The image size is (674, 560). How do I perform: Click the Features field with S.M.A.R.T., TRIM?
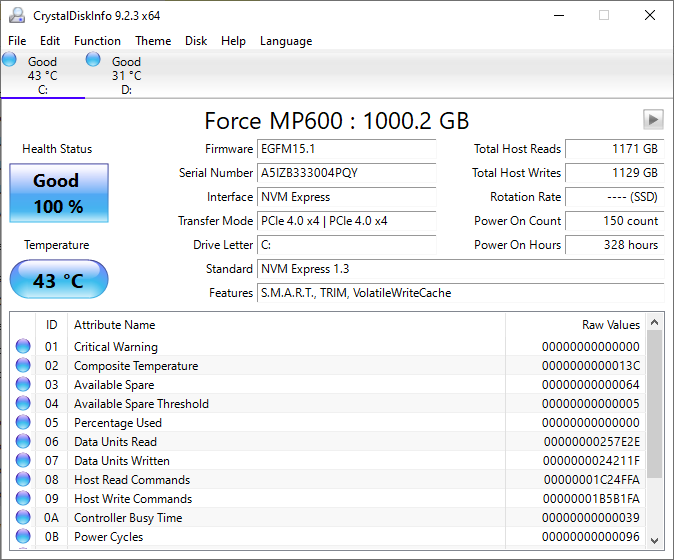point(461,293)
